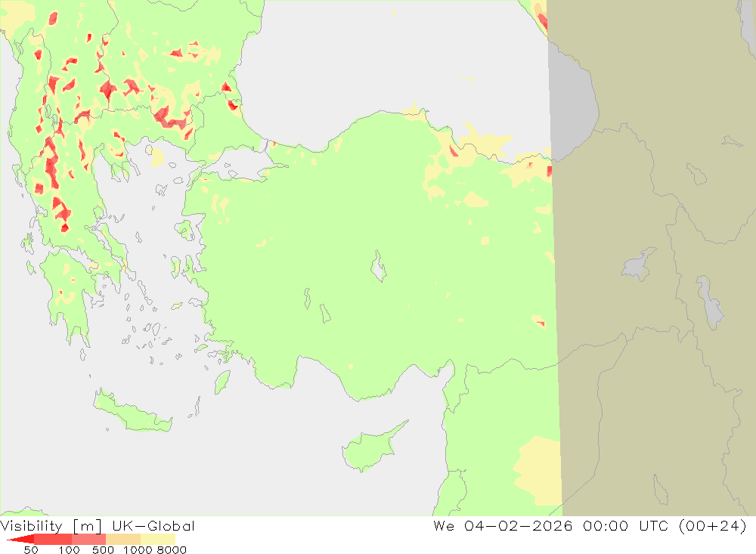Click the 'UK-Global' model label

[153, 525]
